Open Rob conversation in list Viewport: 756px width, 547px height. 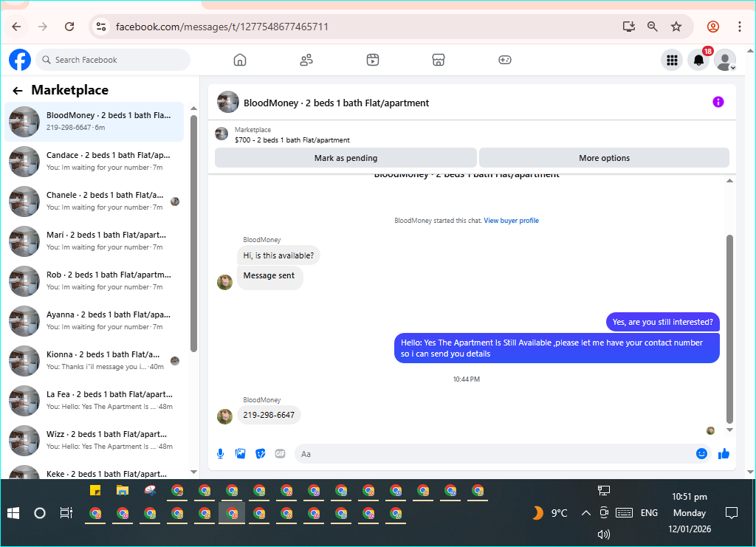94,281
